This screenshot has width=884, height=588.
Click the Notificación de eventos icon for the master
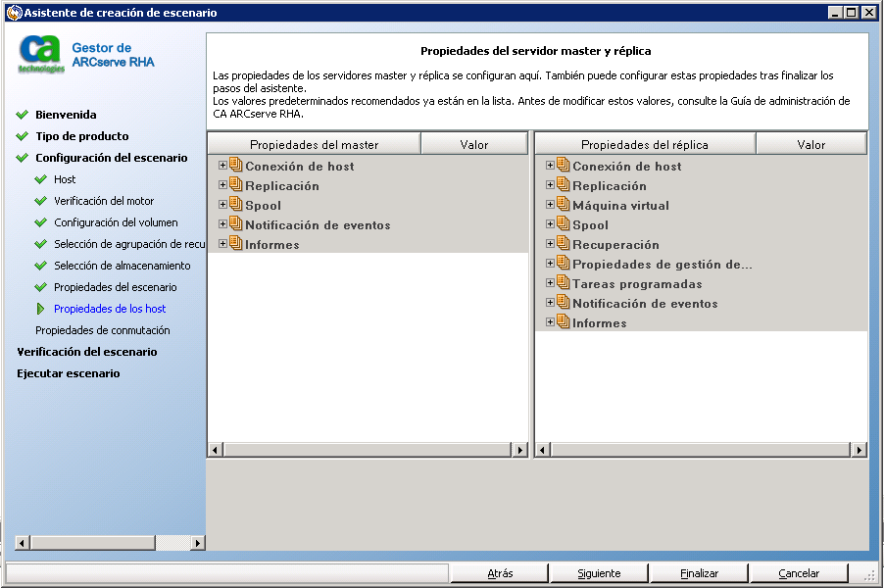235,224
